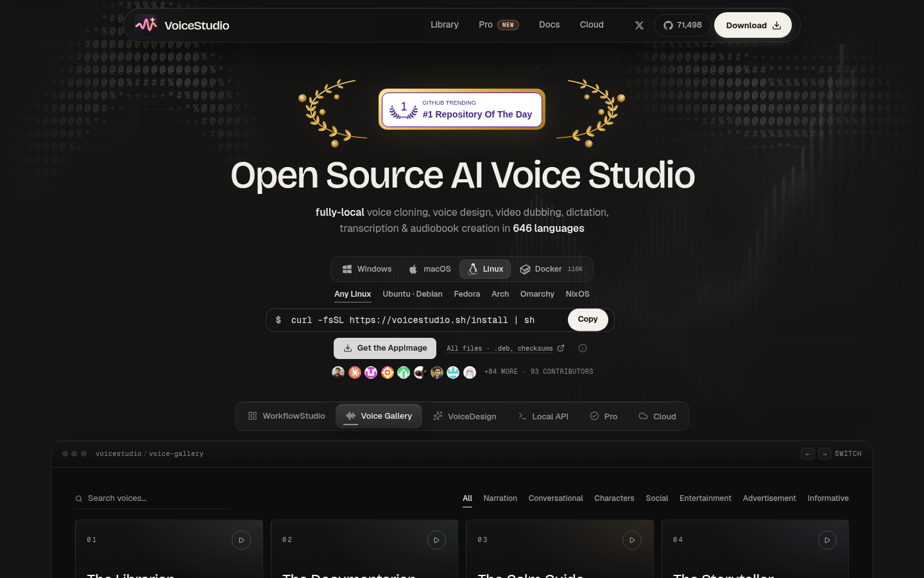Open the Pro nav item with NEW badge
This screenshot has height=578, width=924.
point(499,24)
